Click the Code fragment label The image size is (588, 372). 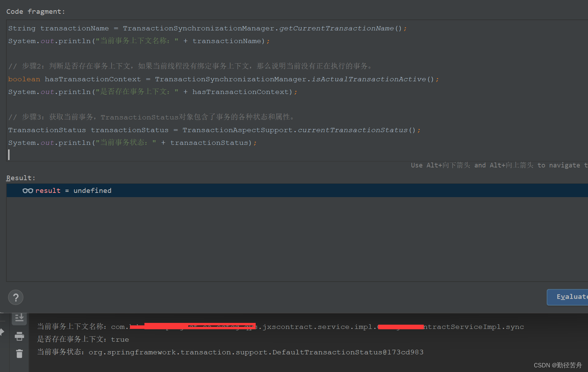pos(36,12)
